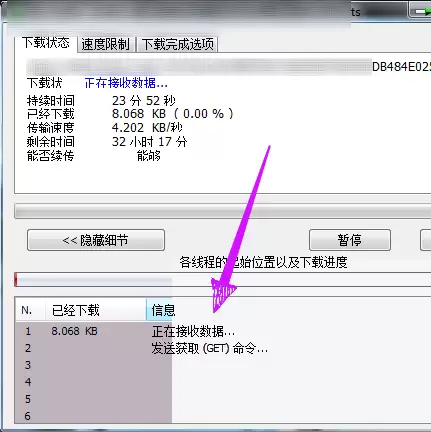Click the 8.068 KB ( 0.00 % ) value
Image resolution: width=431 pixels, height=432 pixels.
pos(173,114)
